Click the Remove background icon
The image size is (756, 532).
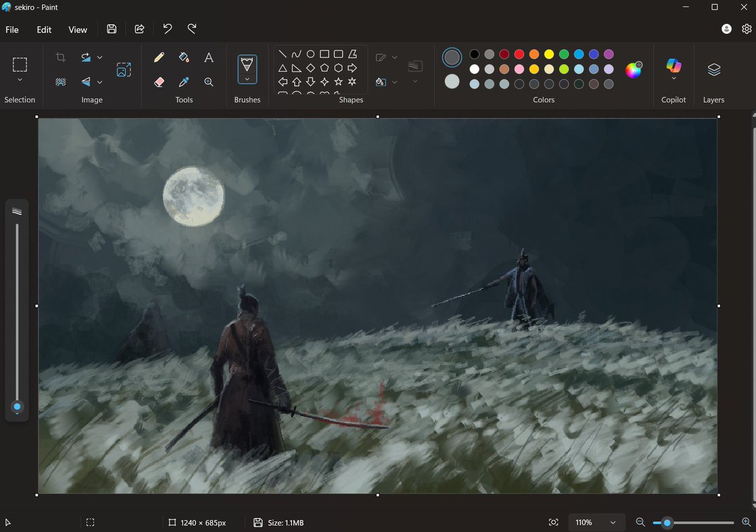[x=60, y=81]
